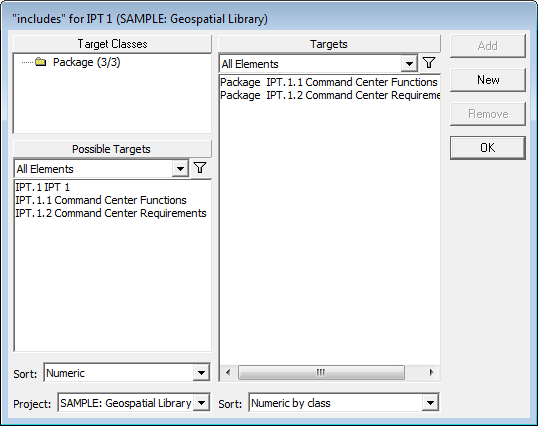Click the Possible Targets filter funnel icon
This screenshot has height=426, width=538.
pos(200,168)
